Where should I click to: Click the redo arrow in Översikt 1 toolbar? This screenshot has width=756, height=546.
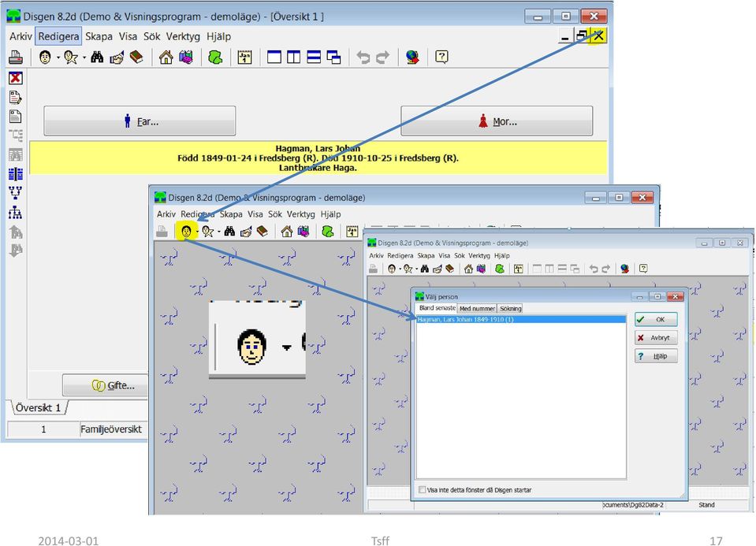click(x=383, y=58)
